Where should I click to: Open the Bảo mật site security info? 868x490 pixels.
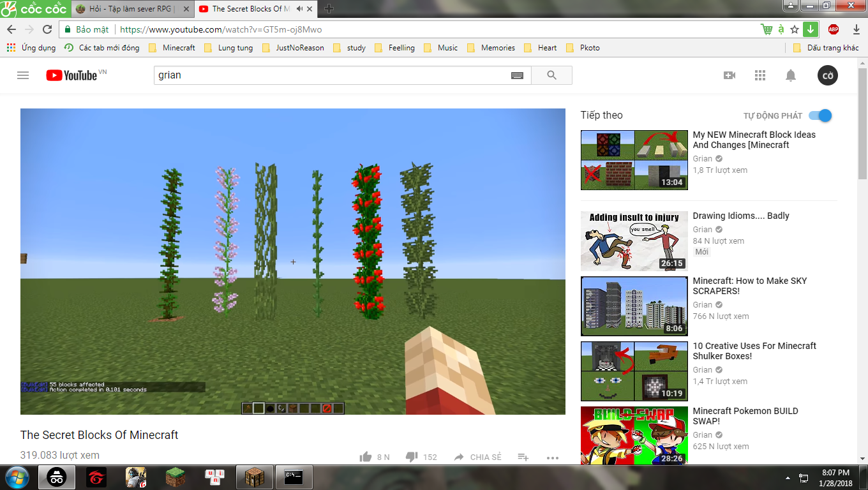coord(87,29)
